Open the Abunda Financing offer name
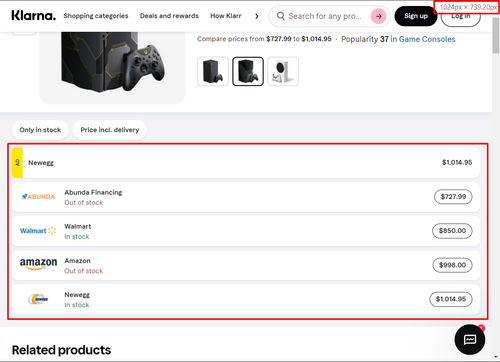 pos(93,192)
